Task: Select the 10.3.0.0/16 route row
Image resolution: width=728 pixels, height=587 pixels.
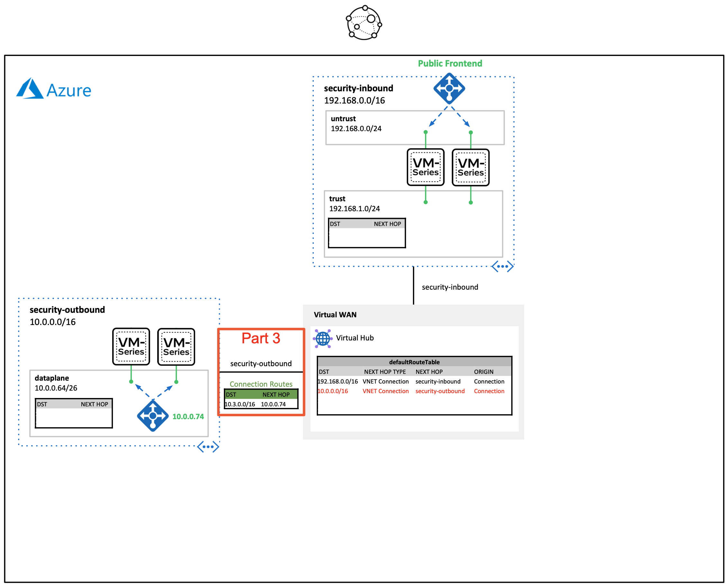Action: click(x=261, y=404)
